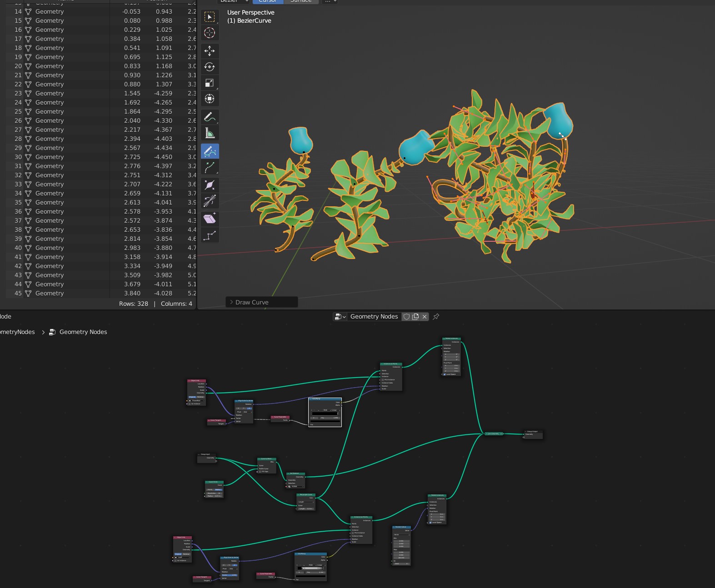Duplicate the Geometry Nodes node group
The image size is (715, 588).
(x=415, y=317)
